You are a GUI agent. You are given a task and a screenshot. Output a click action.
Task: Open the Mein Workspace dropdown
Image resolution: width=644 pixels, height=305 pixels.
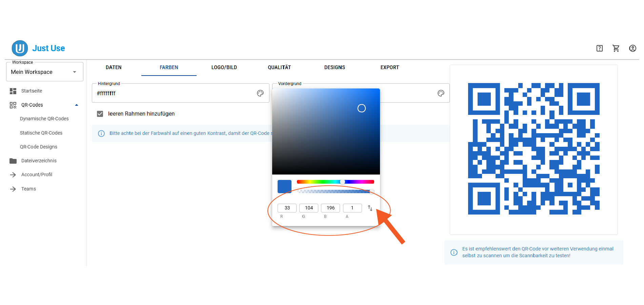[45, 72]
